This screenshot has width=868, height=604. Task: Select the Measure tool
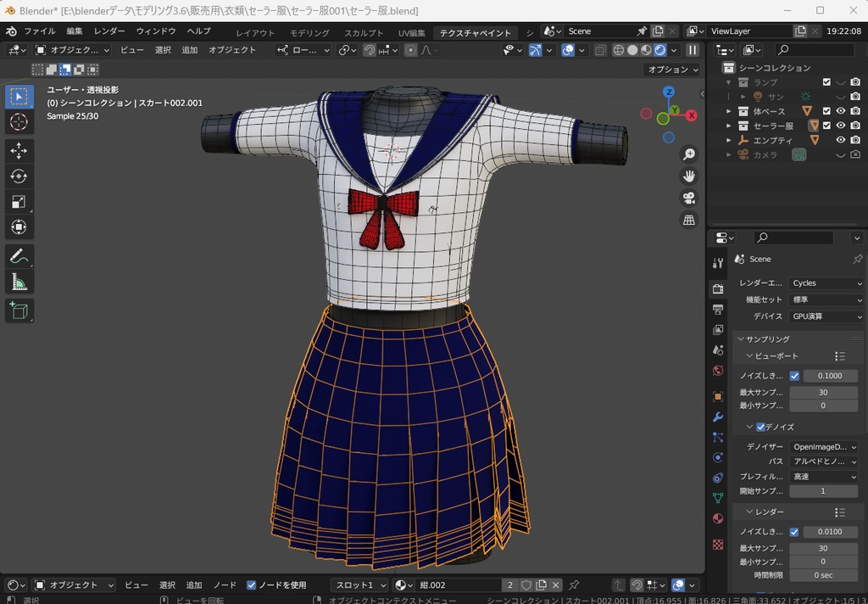click(19, 282)
